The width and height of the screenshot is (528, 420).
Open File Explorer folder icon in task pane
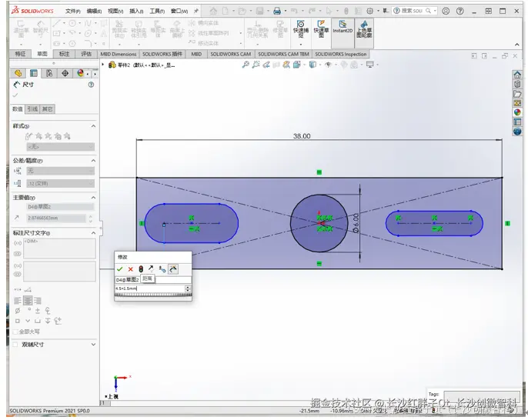pos(517,94)
